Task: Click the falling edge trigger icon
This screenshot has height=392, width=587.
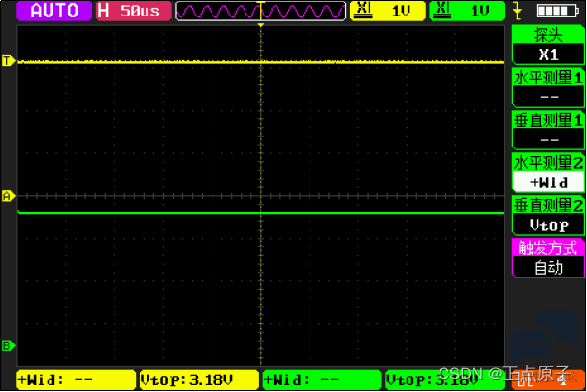Action: (x=518, y=11)
